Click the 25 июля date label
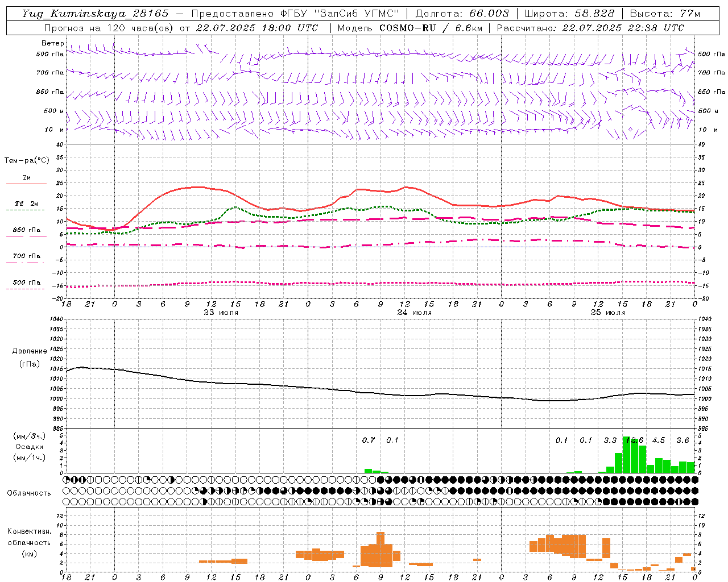This screenshot has height=582, width=728. [x=608, y=313]
